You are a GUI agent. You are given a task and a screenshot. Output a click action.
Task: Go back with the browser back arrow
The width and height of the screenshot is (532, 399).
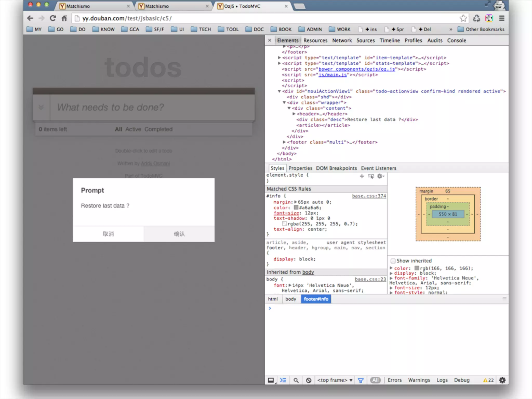click(30, 18)
